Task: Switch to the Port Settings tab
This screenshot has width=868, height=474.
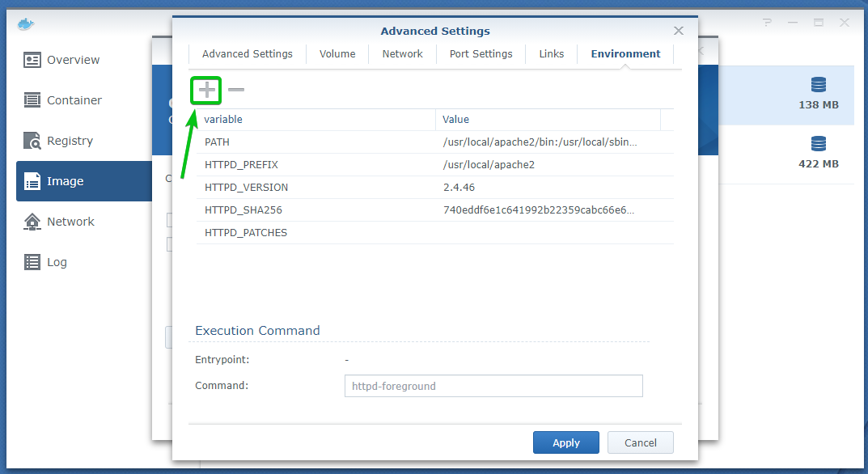Action: (x=481, y=54)
